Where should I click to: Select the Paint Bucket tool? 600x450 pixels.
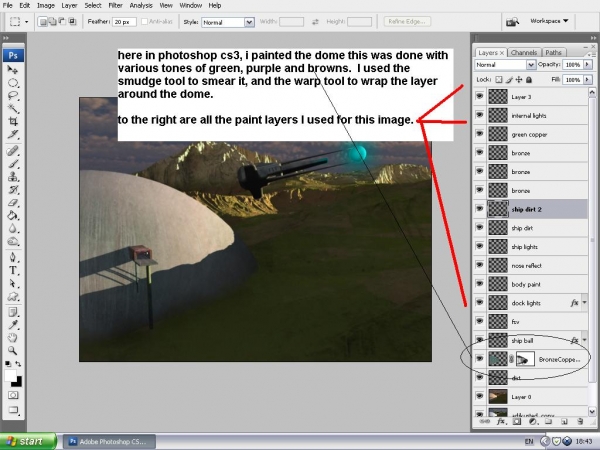13,216
